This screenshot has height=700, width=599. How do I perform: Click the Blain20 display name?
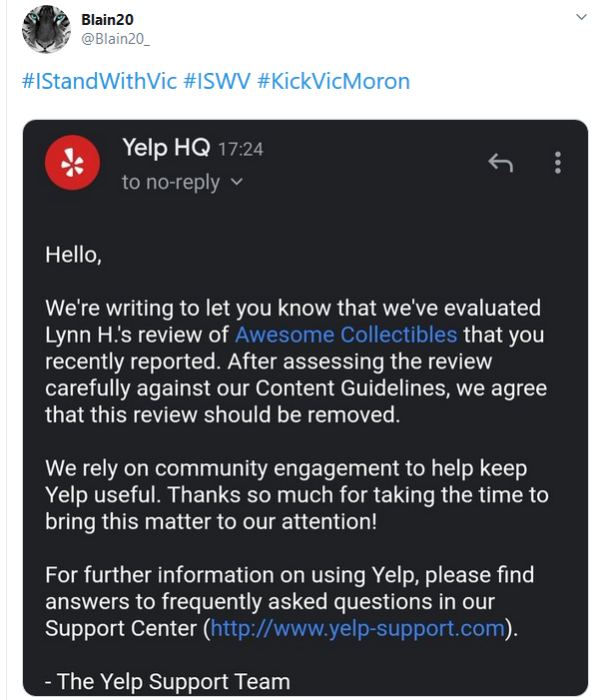107,20
